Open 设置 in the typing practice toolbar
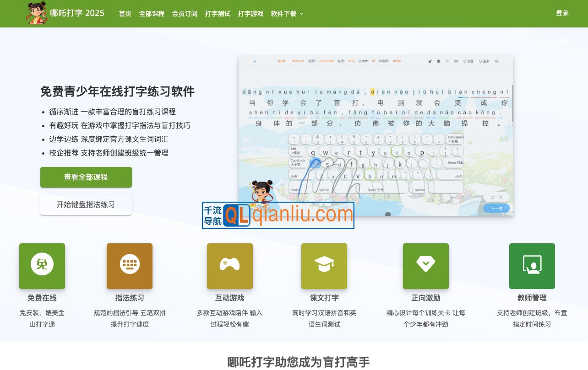This screenshot has height=370, width=588. click(x=468, y=61)
